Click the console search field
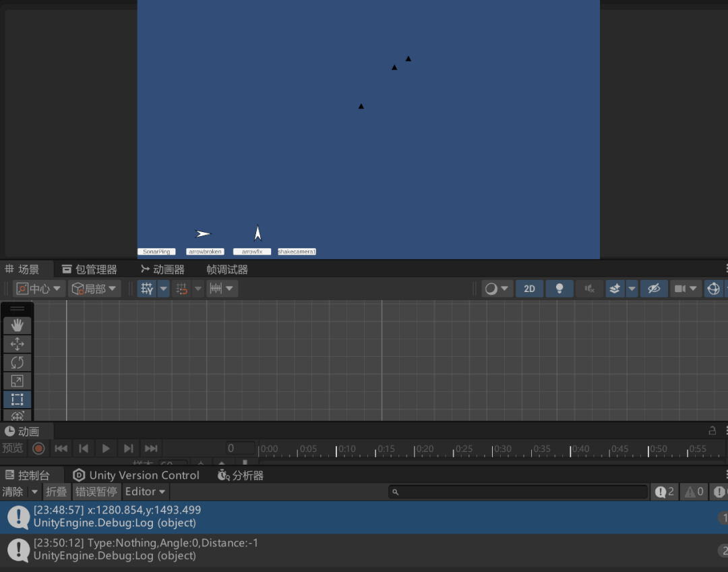Viewport: 728px width, 572px height. pos(518,492)
